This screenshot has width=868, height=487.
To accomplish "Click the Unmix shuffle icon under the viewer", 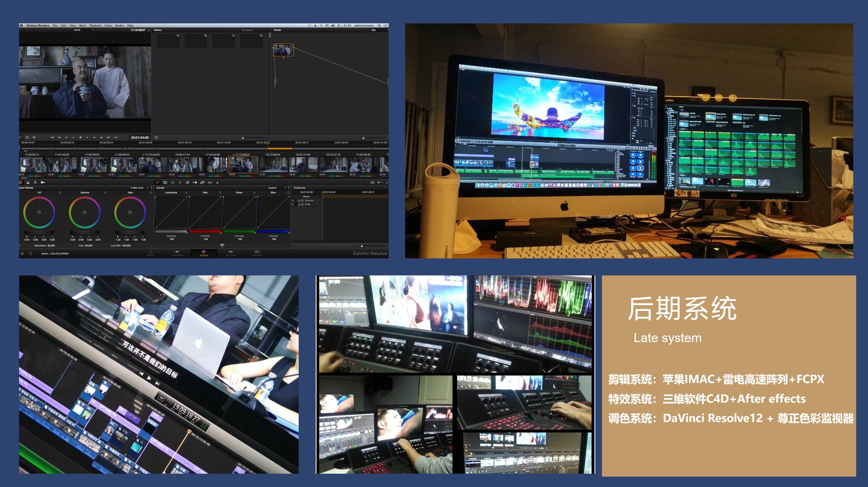I will [x=27, y=137].
